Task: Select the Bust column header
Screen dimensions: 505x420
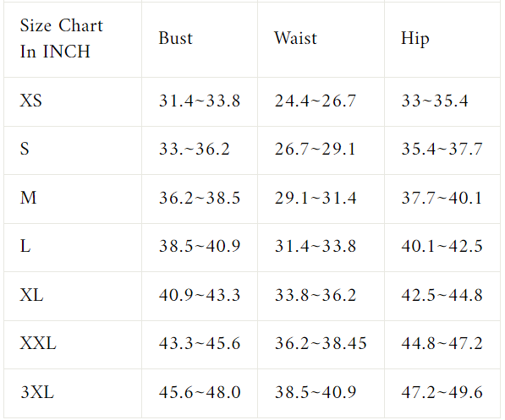Action: pos(176,38)
